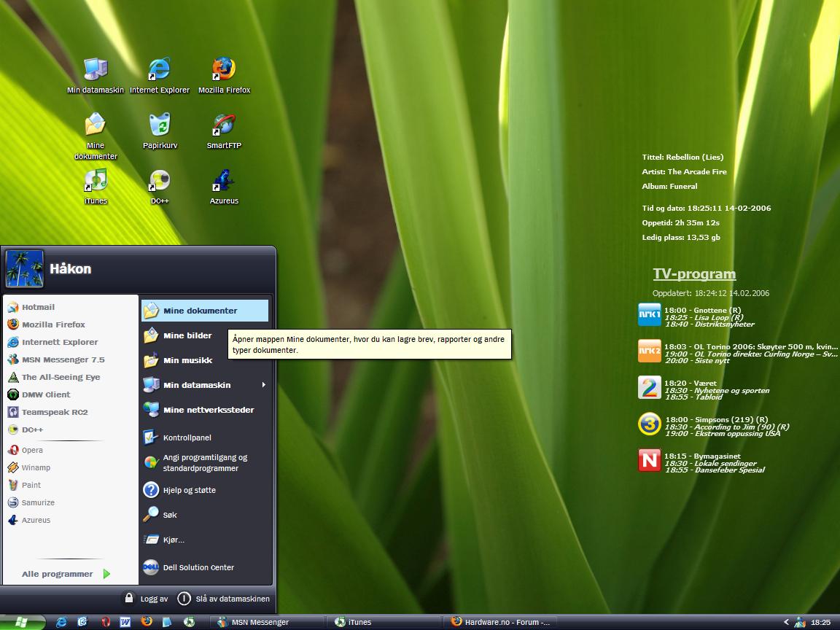The width and height of the screenshot is (840, 630).
Task: Select MSN Messenger 7.5 in start menu
Action: 63,359
